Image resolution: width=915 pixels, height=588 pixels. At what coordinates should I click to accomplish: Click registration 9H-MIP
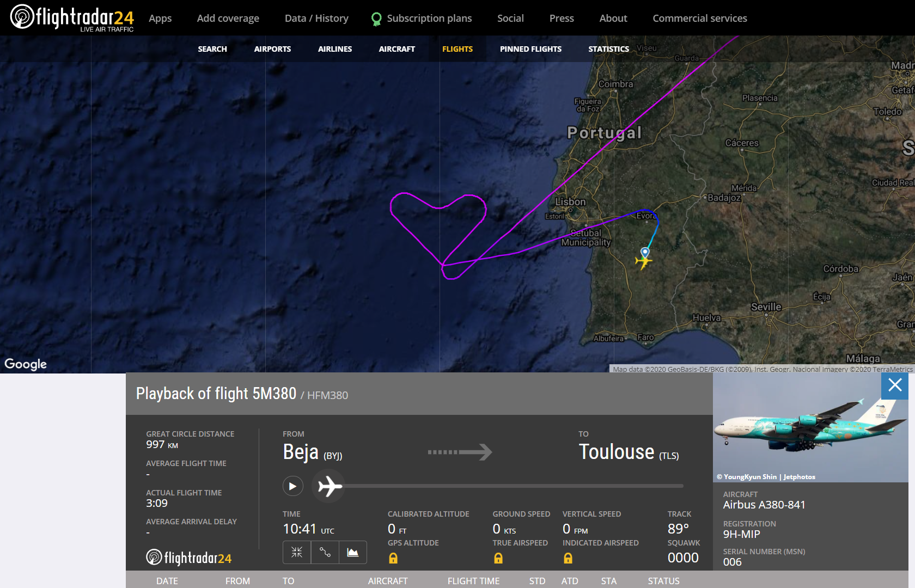click(x=741, y=534)
